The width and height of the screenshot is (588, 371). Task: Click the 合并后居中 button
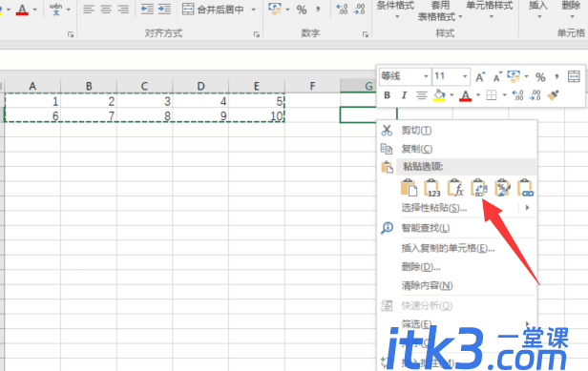(214, 9)
